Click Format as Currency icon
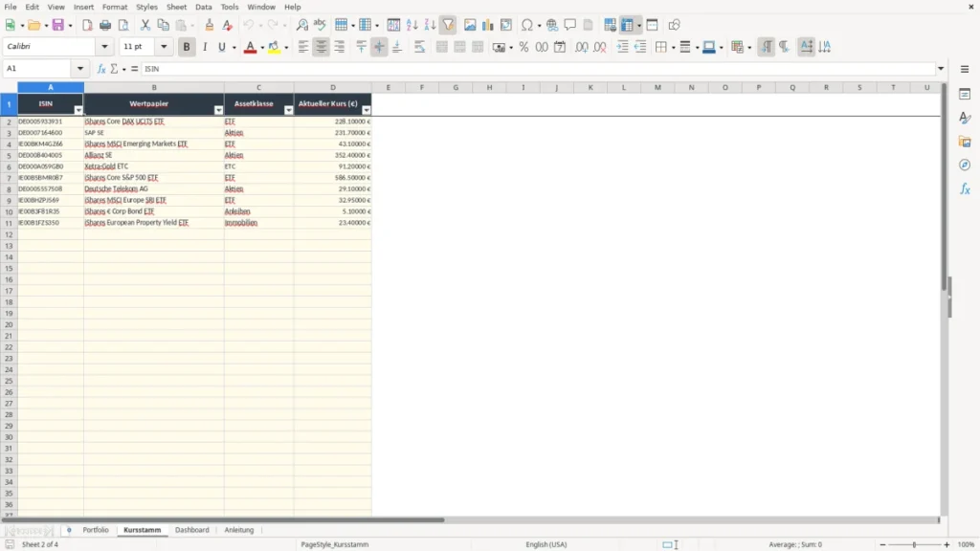 tap(499, 47)
